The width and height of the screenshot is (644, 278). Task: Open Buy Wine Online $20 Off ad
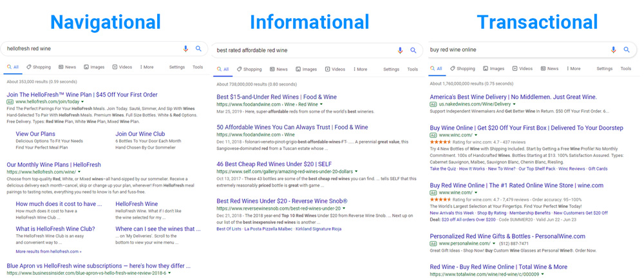tap(527, 128)
